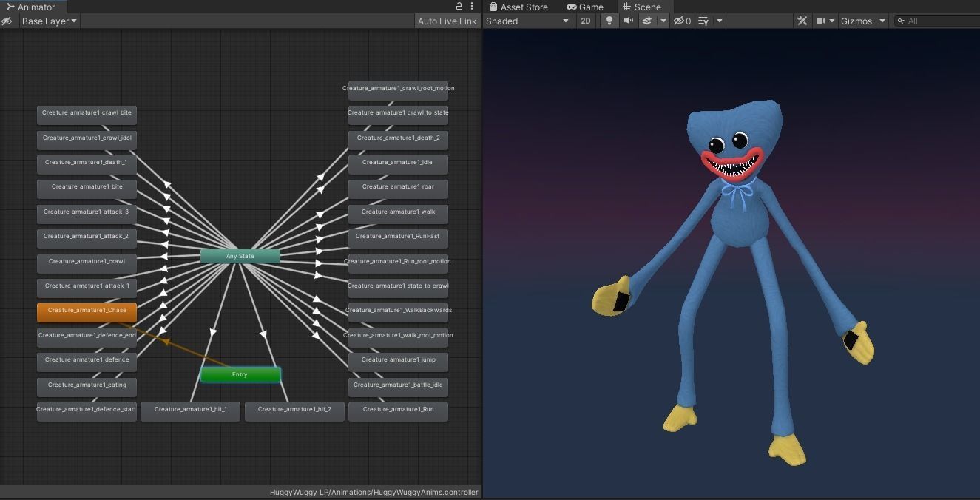This screenshot has height=500, width=980.
Task: Select Creature_armature1_eating state
Action: tap(87, 386)
